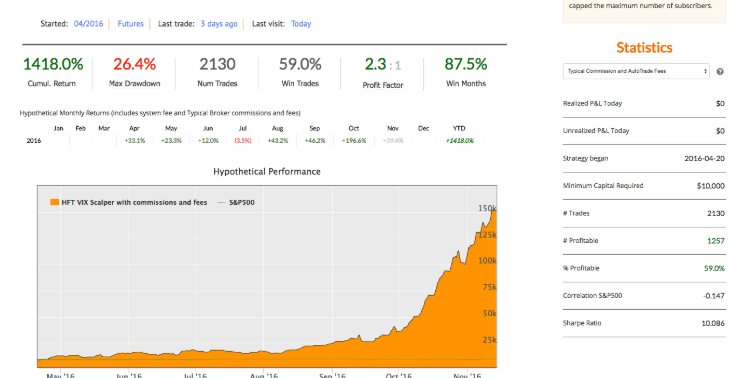Click the Sharpe Ratio 10.086 value
The width and height of the screenshot is (733, 378).
713,323
